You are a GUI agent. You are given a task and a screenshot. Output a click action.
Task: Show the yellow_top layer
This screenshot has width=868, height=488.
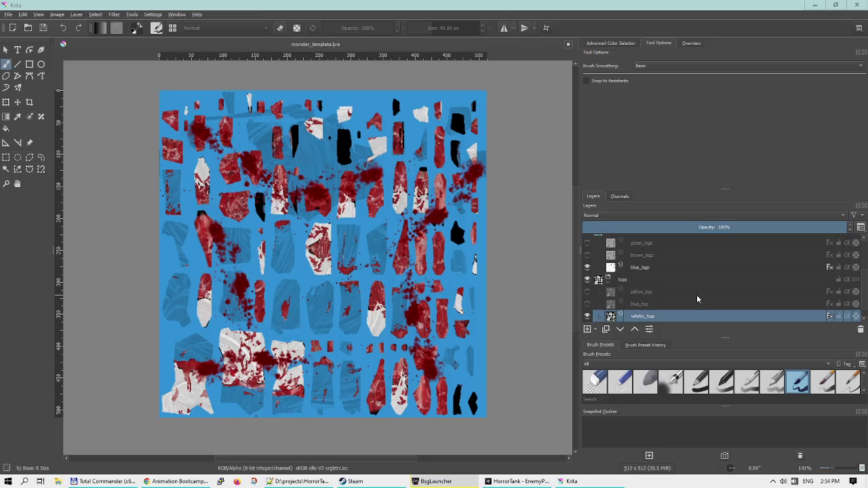point(587,292)
